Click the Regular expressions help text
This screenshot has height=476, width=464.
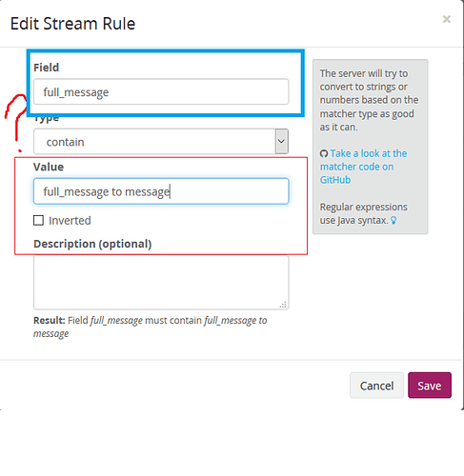point(363,213)
